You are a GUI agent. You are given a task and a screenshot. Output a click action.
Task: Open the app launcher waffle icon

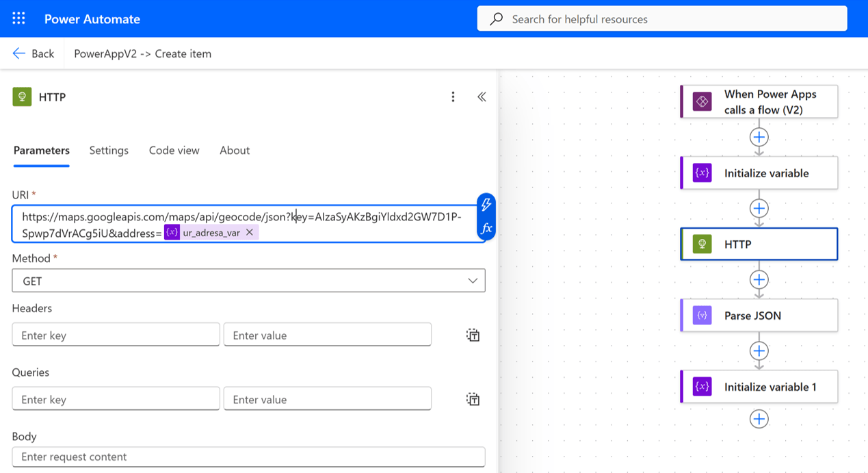click(18, 18)
